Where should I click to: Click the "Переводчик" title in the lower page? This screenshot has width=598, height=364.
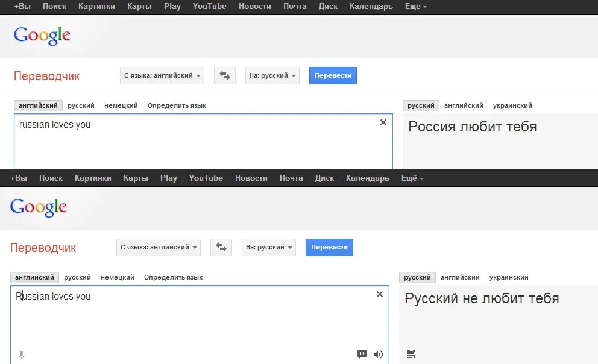pos(43,248)
